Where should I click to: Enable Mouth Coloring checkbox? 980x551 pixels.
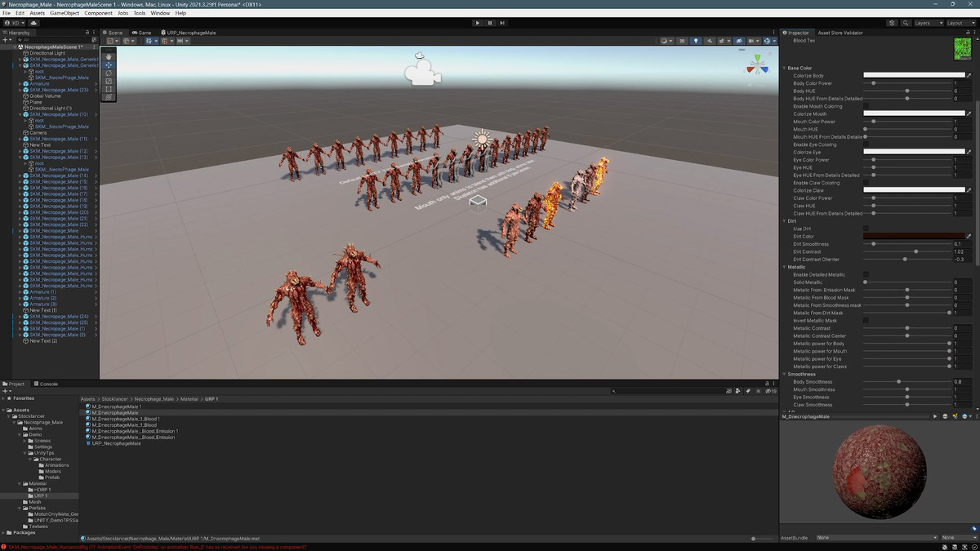tap(866, 106)
